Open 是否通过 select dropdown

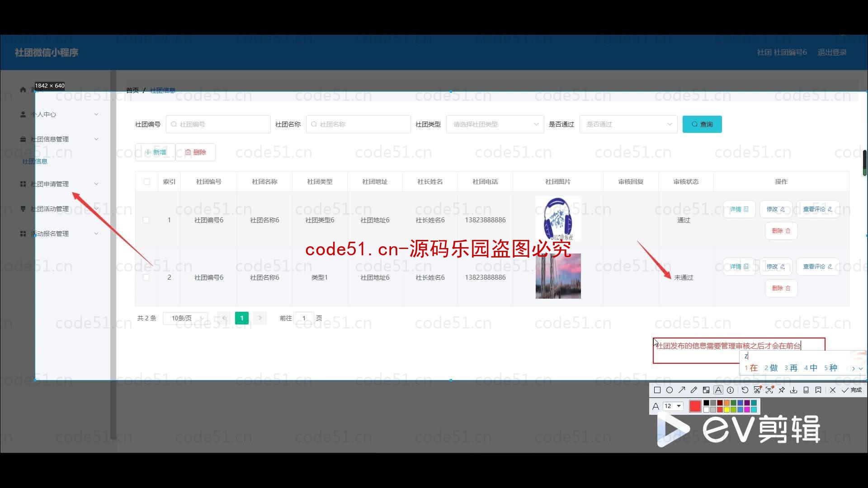coord(628,124)
